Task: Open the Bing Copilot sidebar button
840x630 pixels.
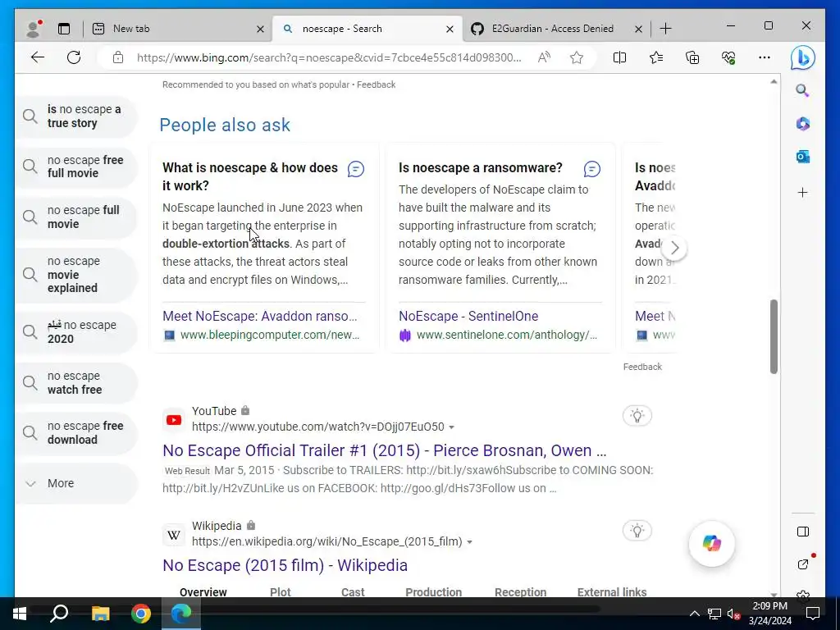Action: coord(802,58)
